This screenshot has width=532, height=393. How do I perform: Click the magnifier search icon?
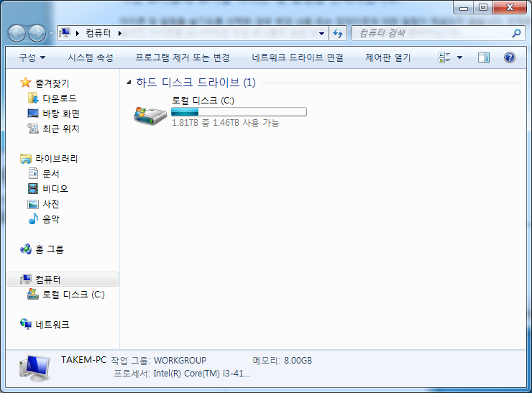(x=516, y=33)
